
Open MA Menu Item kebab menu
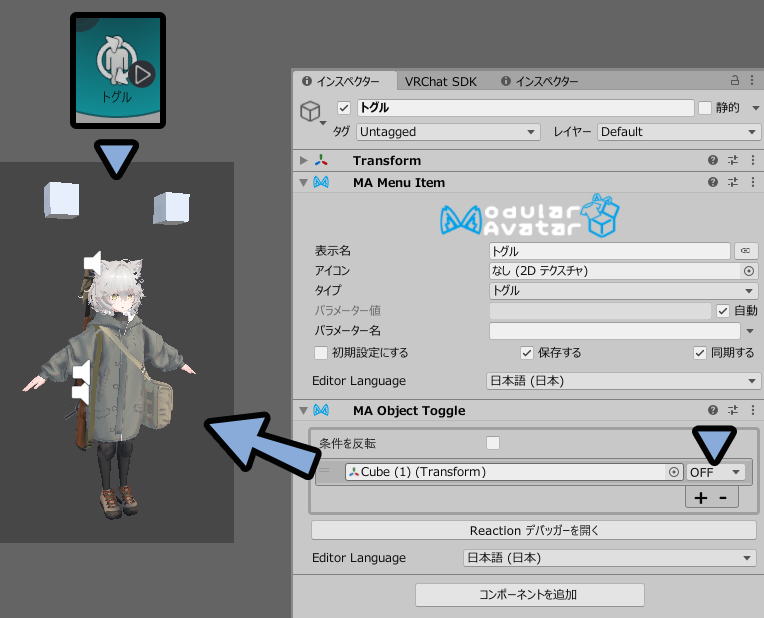pos(753,182)
